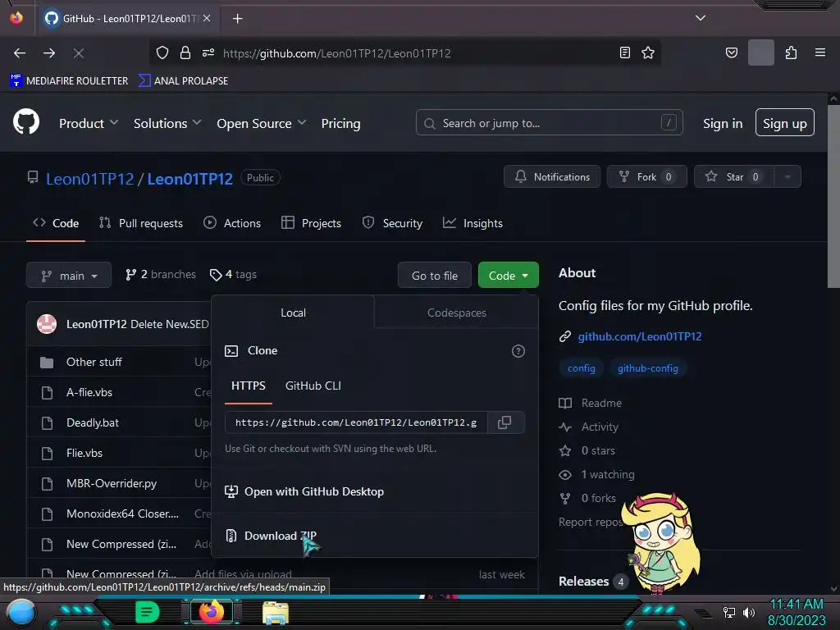Image resolution: width=840 pixels, height=630 pixels.
Task: Expand the star lists dropdown arrow
Action: coord(787,177)
